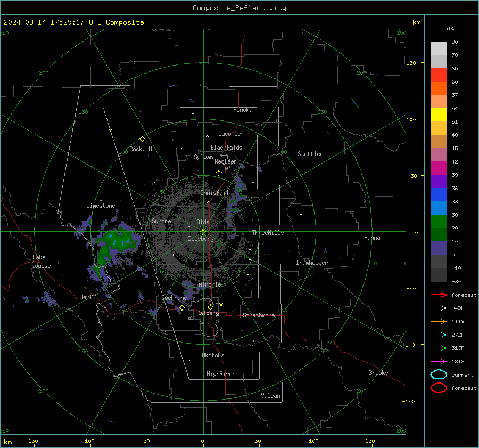Click the Drumheller city label

click(312, 263)
